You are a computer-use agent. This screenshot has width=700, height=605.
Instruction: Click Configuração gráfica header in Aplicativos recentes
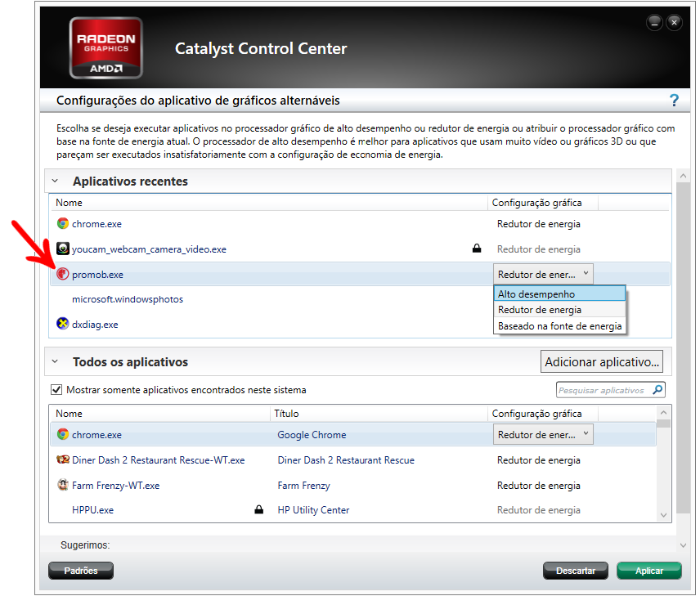(x=536, y=203)
